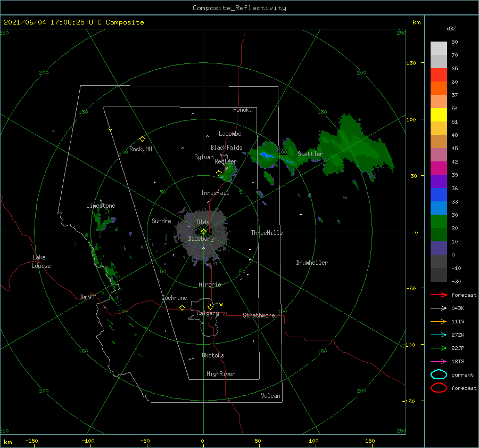479x448 pixels.
Task: Select the 80 dBZ light grey swatch
Action: pos(439,48)
